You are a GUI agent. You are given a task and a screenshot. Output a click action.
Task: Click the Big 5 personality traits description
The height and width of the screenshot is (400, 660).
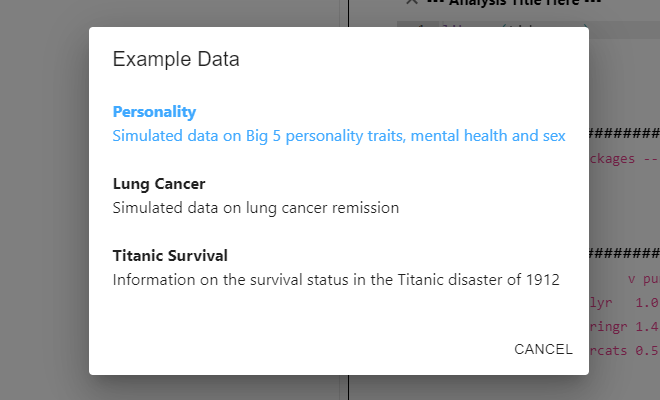[339, 136]
